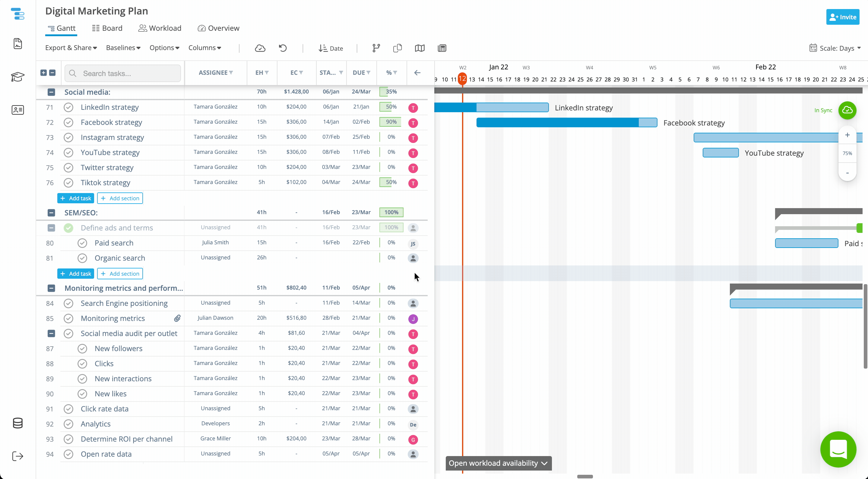
Task: Open the Export & Share dropdown
Action: (71, 48)
